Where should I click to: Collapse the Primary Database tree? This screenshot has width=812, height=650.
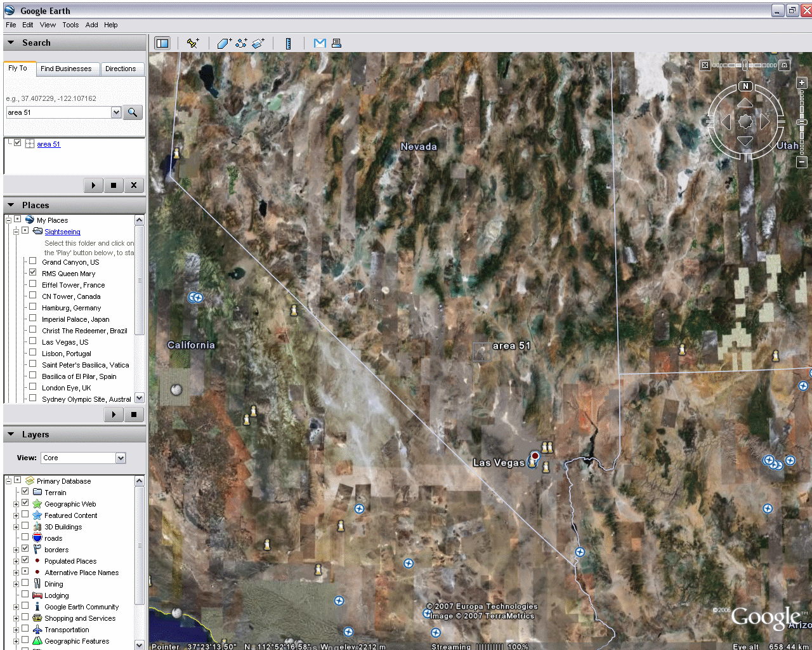(9, 481)
